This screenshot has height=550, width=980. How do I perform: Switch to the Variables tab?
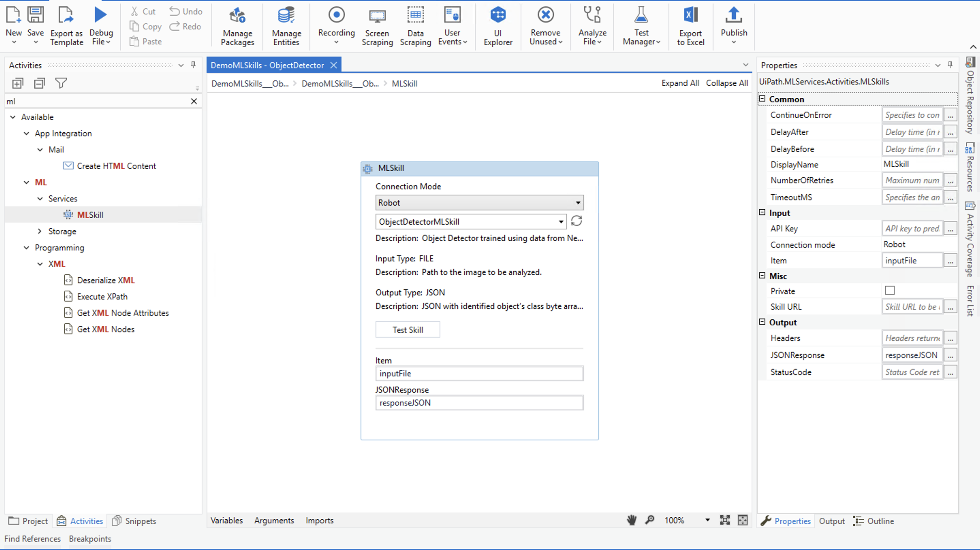click(226, 520)
